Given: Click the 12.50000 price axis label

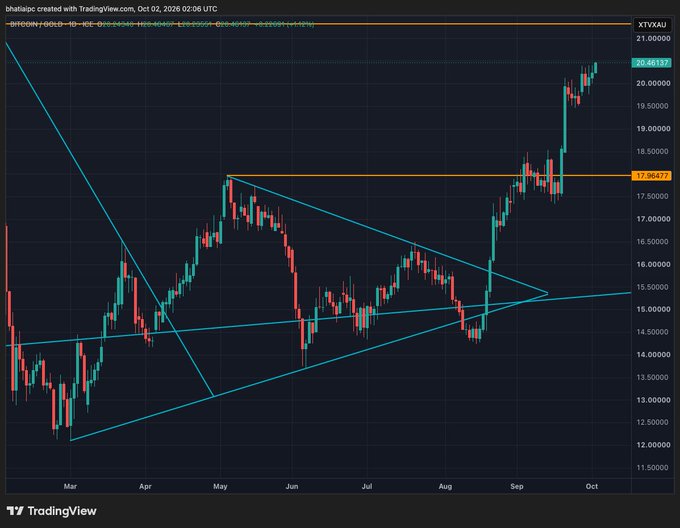Looking at the screenshot, I should point(653,422).
